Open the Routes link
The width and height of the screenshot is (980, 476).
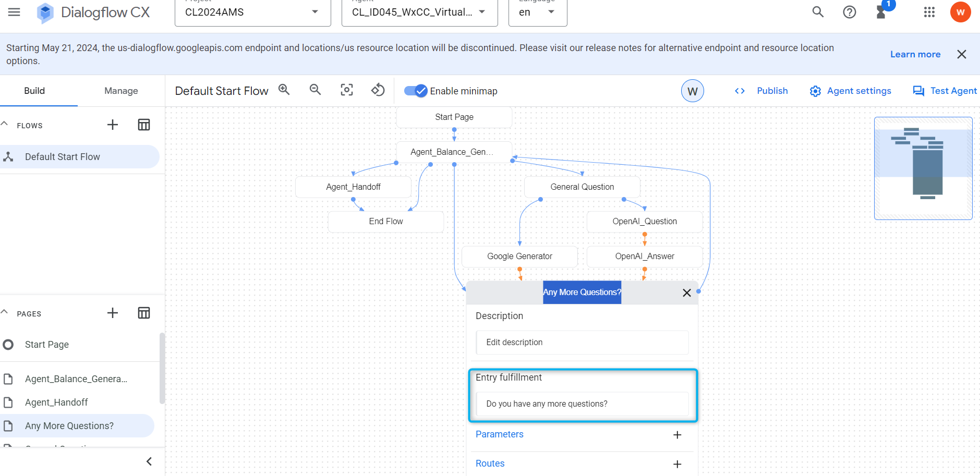(x=490, y=463)
